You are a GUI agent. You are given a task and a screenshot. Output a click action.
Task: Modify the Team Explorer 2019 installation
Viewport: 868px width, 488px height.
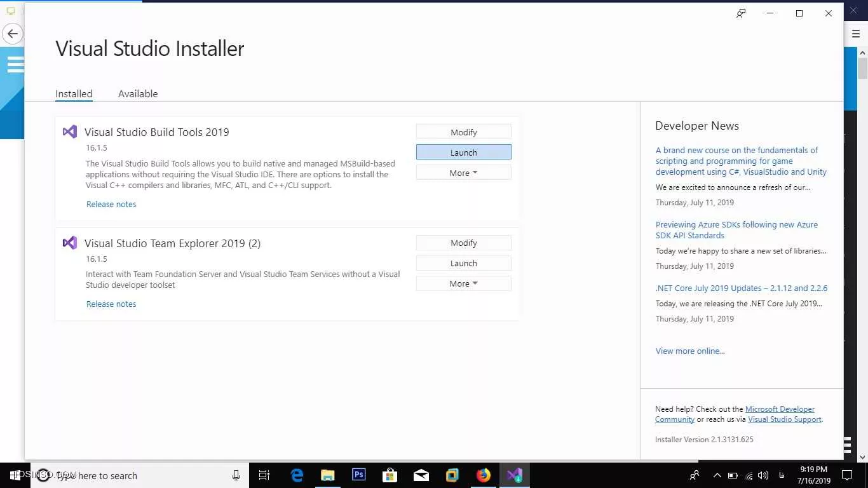pos(463,243)
